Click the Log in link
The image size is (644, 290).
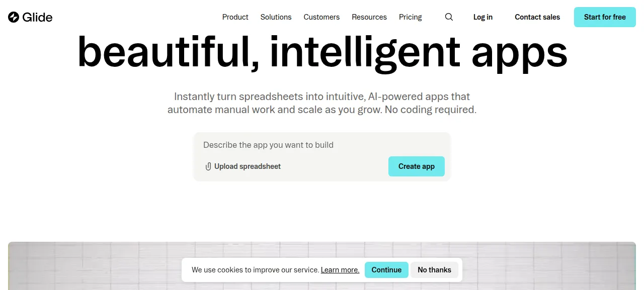click(483, 17)
